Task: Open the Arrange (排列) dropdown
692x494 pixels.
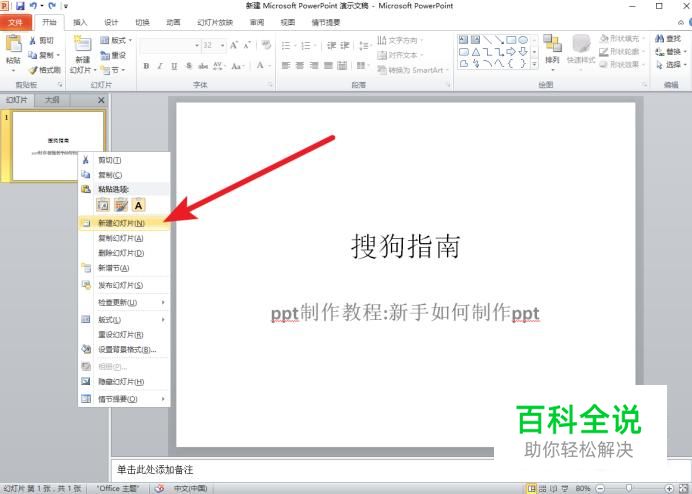Action: [552, 52]
